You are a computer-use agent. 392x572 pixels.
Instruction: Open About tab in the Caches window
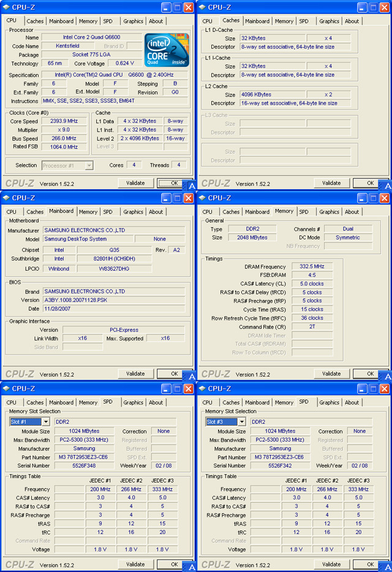(x=352, y=21)
